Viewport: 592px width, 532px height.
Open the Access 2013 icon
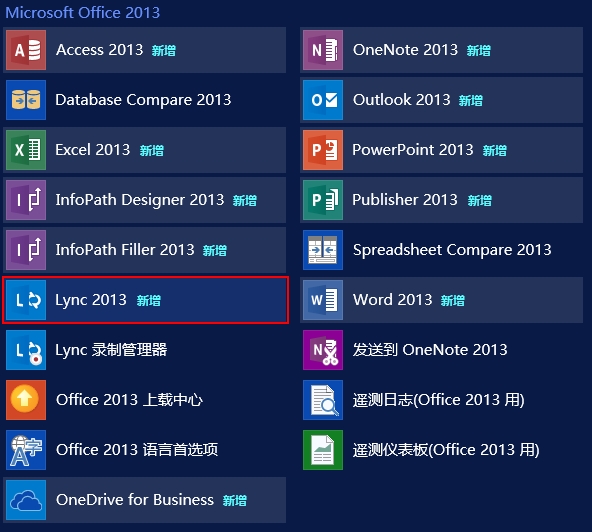26,50
